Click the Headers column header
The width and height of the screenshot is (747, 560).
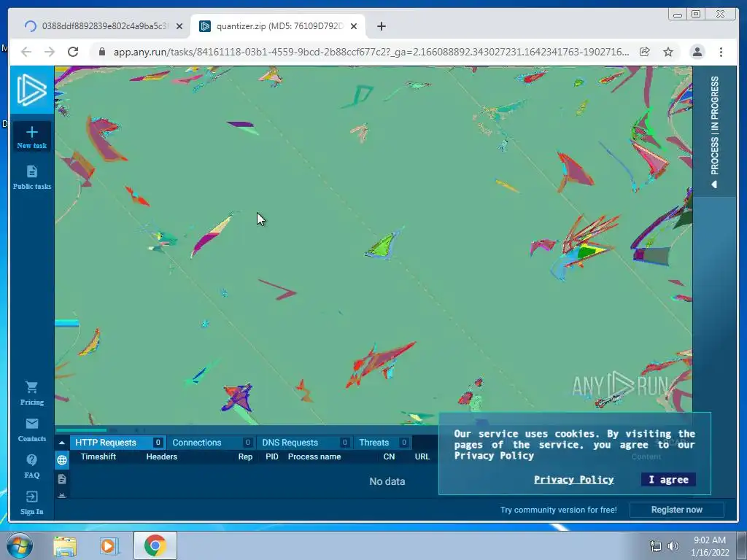tap(161, 456)
